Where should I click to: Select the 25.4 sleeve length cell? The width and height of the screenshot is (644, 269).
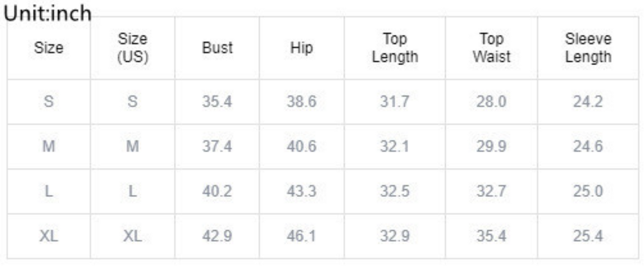tap(588, 236)
